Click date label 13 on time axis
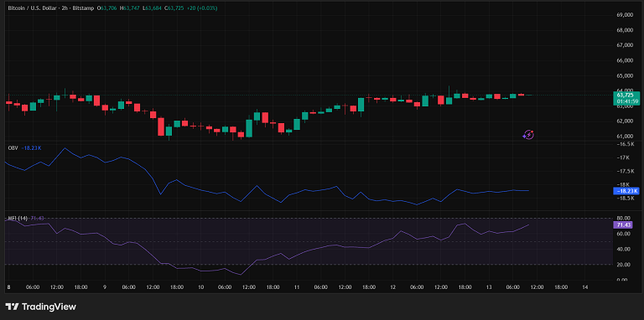644x320 pixels. click(x=489, y=287)
